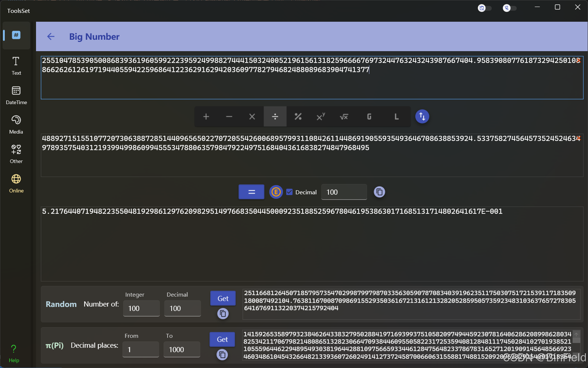Toggle scientific notation E button
Viewport: 588px width, 368px height.
pyautogui.click(x=276, y=192)
